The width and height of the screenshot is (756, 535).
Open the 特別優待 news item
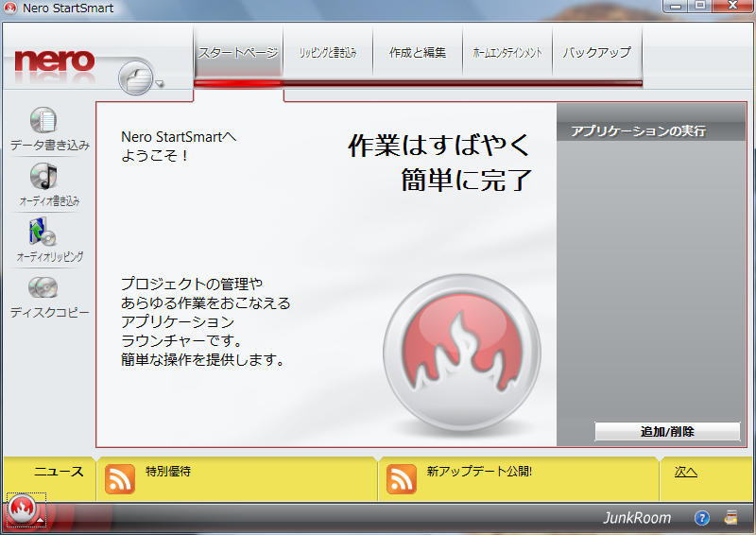168,471
